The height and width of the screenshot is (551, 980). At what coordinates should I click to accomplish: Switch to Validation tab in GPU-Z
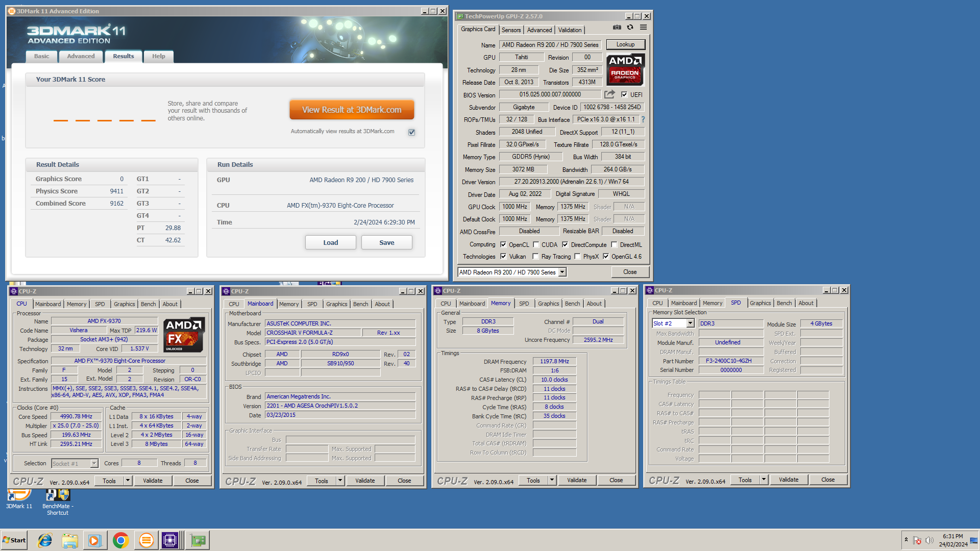(570, 30)
